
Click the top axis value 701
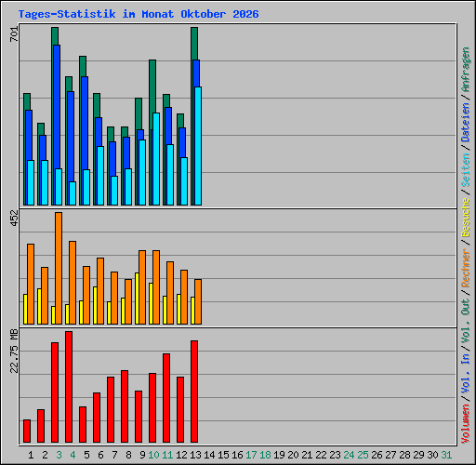(14, 34)
